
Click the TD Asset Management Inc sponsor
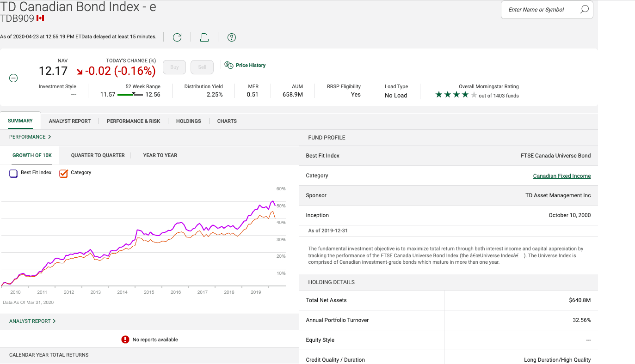(558, 195)
